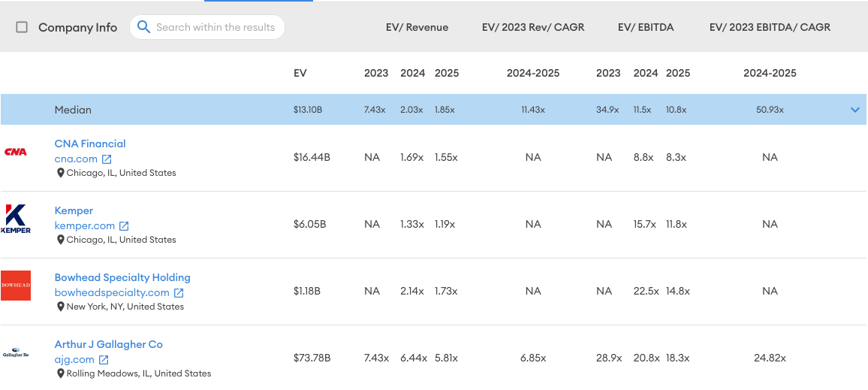Focus the Search within the results field
This screenshot has height=390, width=868.
click(x=207, y=27)
